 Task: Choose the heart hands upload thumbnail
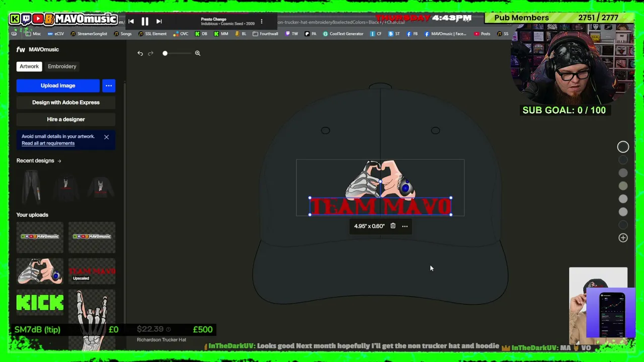tap(40, 271)
